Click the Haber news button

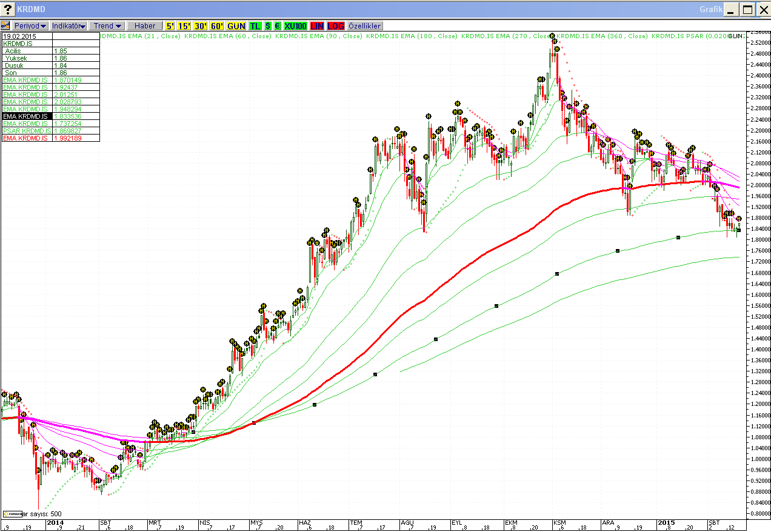pyautogui.click(x=145, y=26)
